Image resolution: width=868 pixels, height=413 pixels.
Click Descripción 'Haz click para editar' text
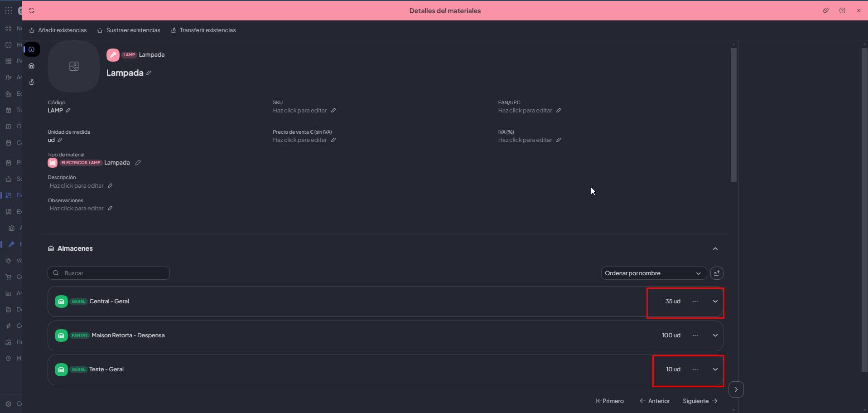point(77,186)
